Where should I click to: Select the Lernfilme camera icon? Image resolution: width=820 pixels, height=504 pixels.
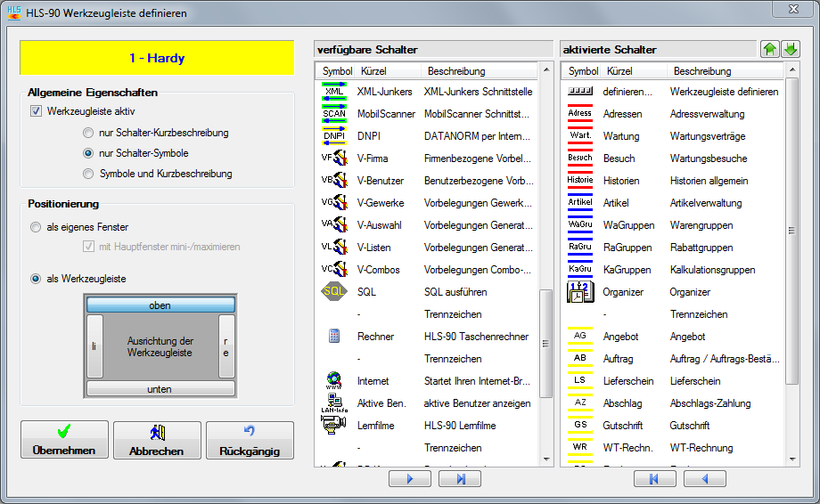(334, 426)
